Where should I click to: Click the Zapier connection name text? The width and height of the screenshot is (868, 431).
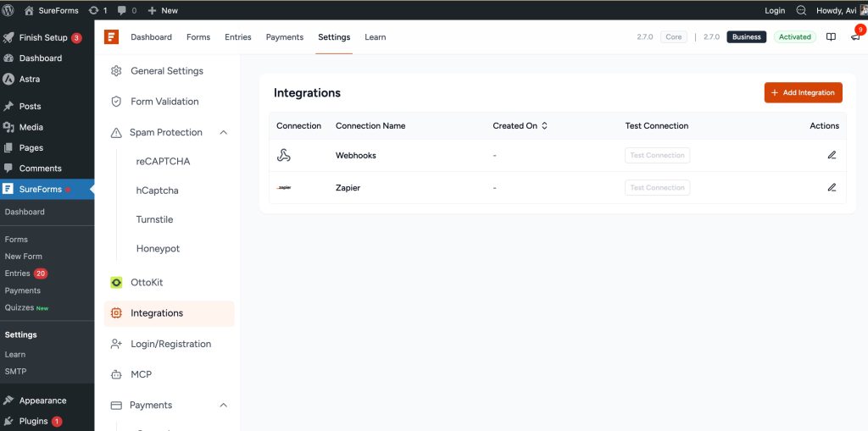click(348, 188)
